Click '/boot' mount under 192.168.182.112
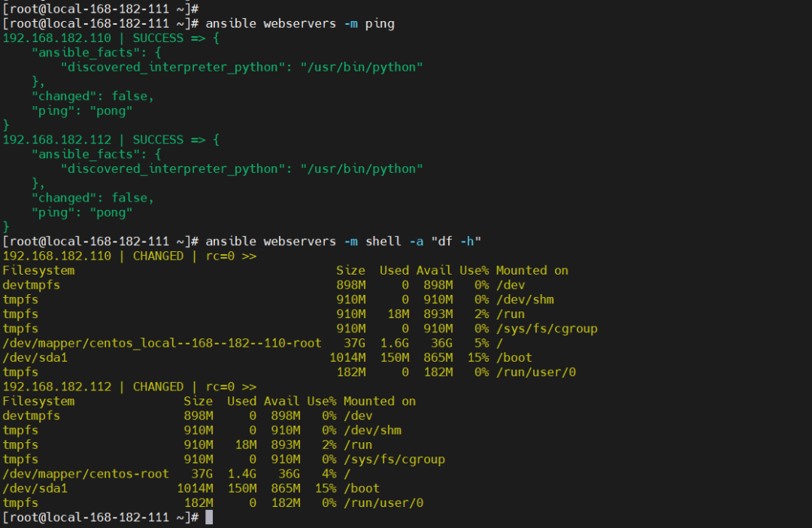 click(362, 488)
